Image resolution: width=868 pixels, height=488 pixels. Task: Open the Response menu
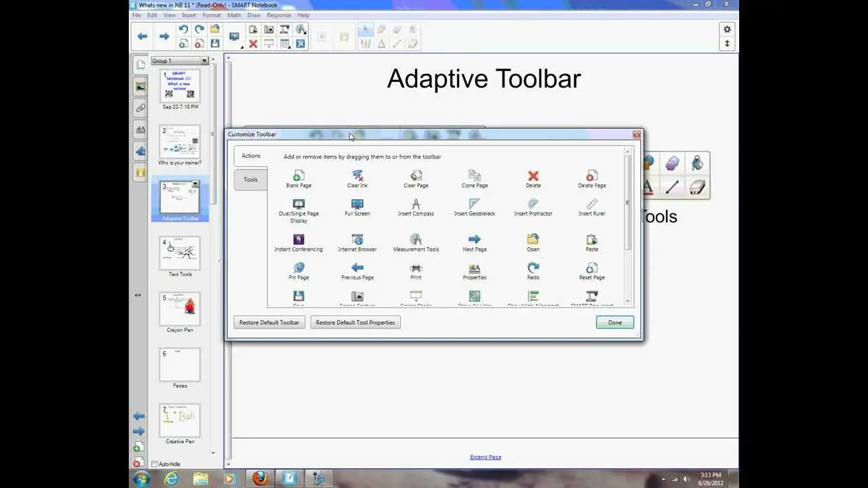279,15
